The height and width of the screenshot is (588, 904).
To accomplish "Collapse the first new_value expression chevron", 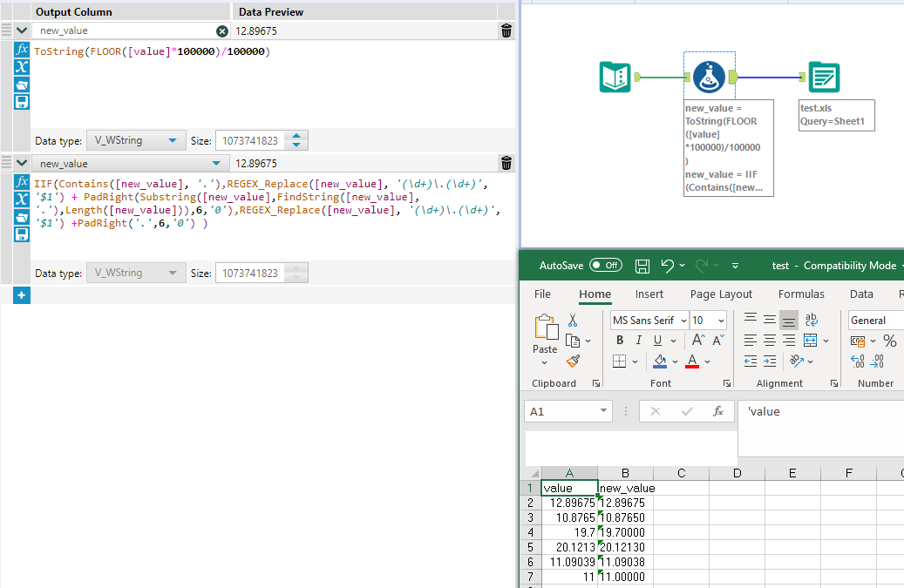I will tap(22, 31).
